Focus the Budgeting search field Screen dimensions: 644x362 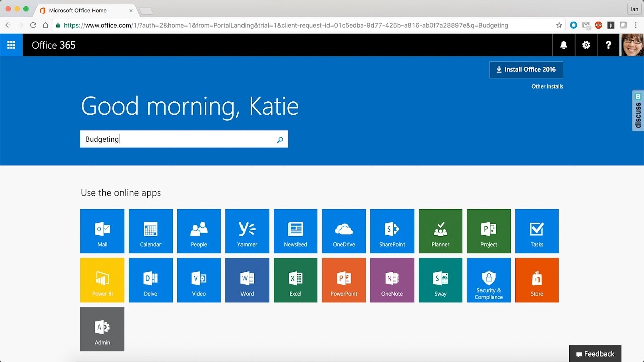(184, 139)
